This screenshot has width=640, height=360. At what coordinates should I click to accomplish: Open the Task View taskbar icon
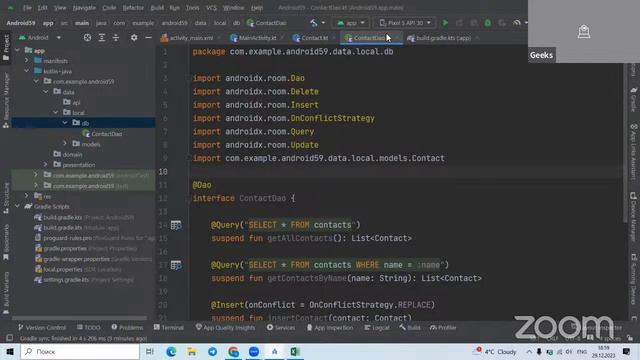[150, 351]
